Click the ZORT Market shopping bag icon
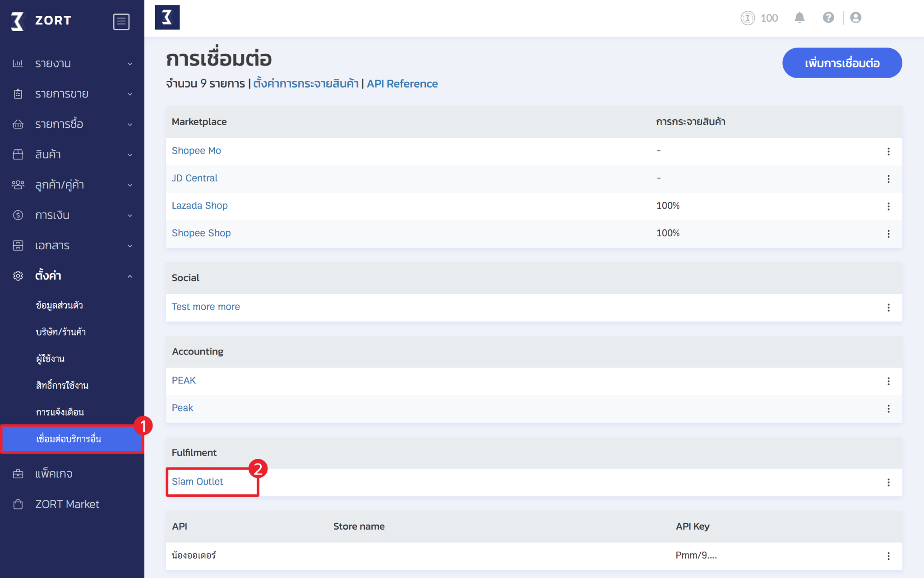The height and width of the screenshot is (578, 924). (x=18, y=504)
